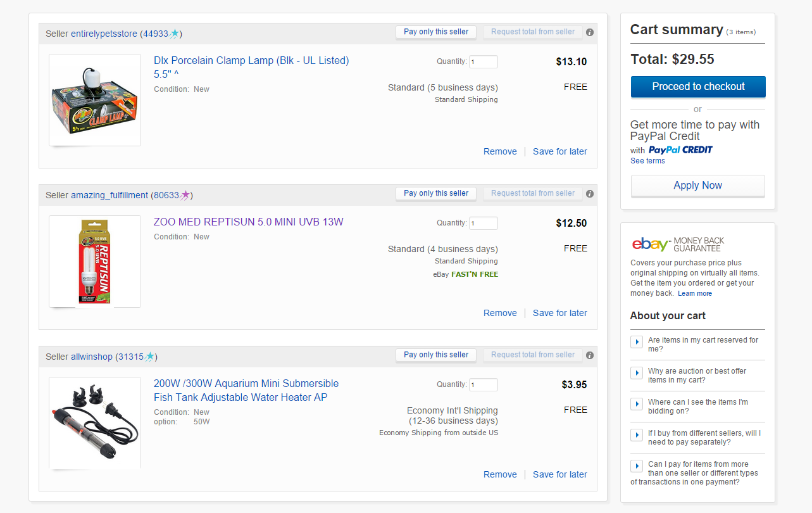
Task: Click the PayPal Credit logo
Action: click(x=680, y=150)
